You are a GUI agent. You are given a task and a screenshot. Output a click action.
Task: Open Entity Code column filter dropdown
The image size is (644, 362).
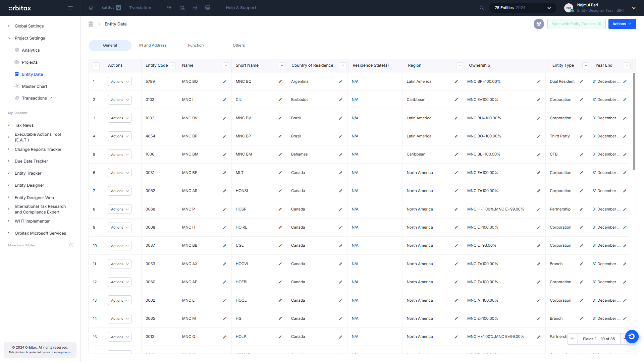coord(173,66)
